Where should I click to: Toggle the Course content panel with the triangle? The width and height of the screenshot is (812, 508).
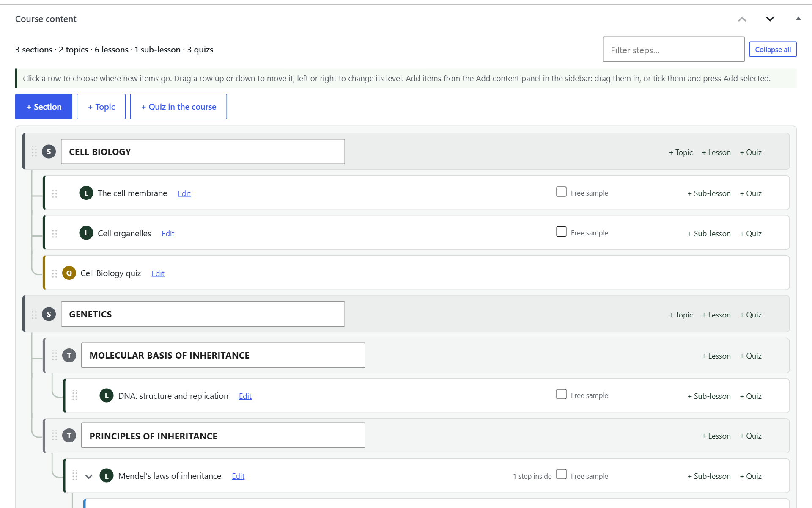coord(798,19)
